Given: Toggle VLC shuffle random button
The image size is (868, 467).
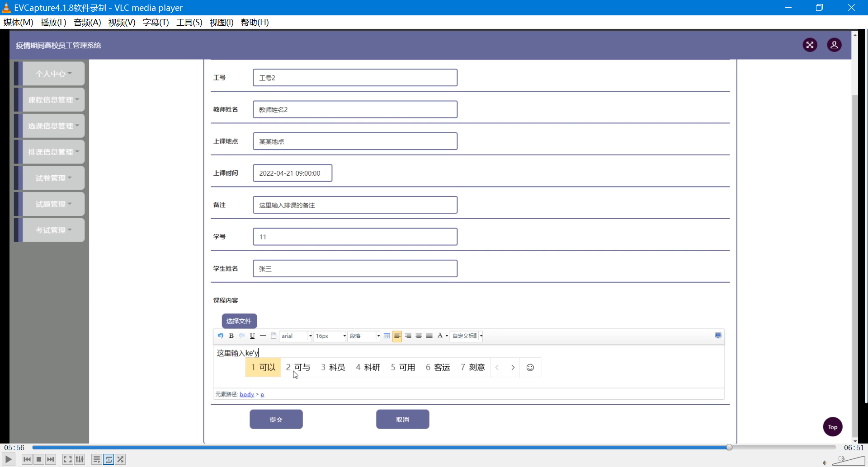Looking at the screenshot, I should tap(120, 459).
